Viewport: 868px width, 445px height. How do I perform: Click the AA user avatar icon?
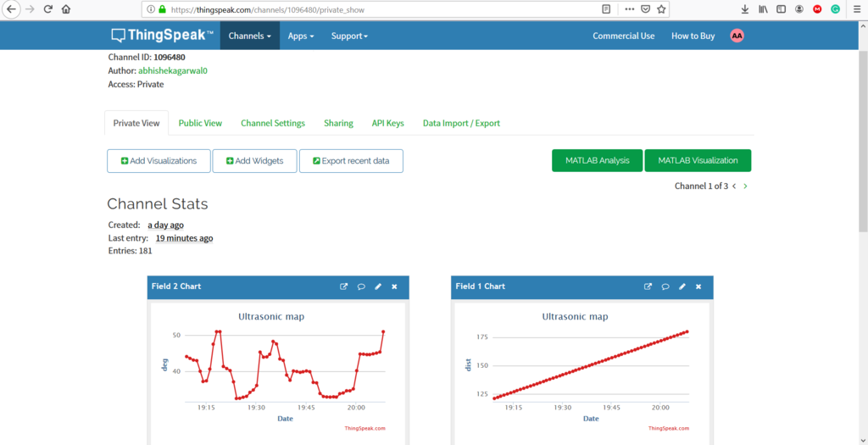[737, 36]
